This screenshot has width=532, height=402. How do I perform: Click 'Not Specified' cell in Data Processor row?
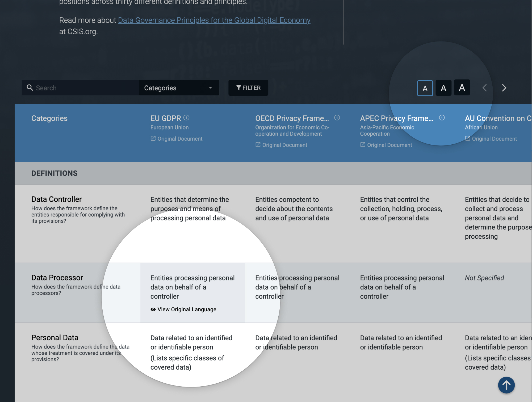coord(484,278)
